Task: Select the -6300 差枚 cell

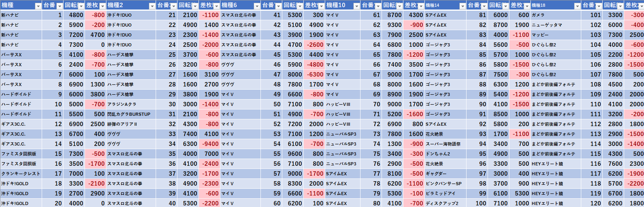Action: click(314, 75)
